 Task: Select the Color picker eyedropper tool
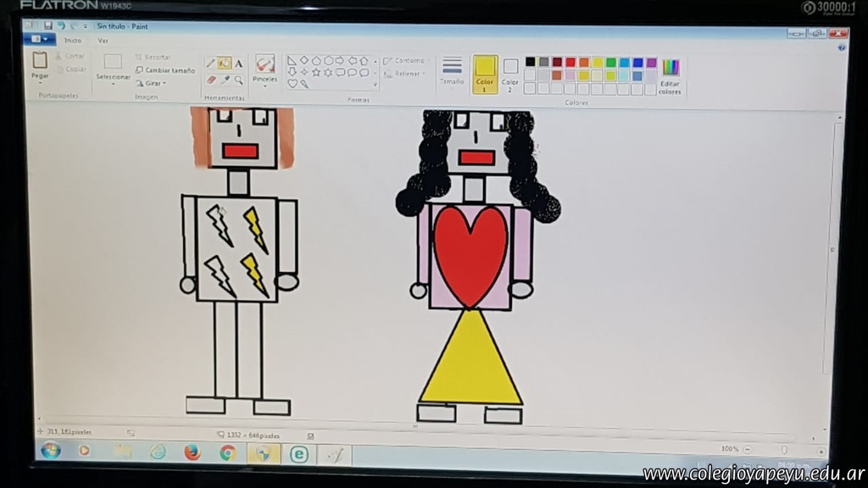(x=225, y=80)
